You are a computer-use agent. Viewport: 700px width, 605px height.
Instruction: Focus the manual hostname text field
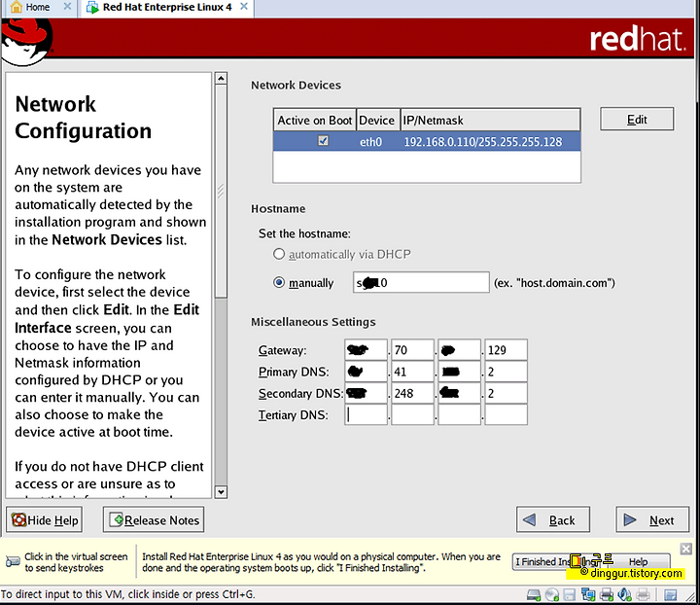click(421, 283)
